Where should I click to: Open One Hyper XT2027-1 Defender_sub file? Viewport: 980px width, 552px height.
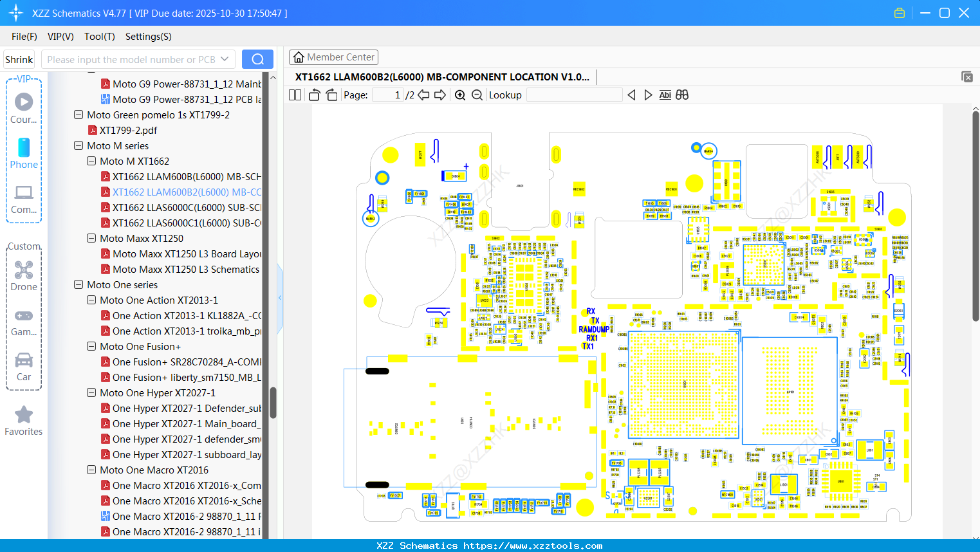tap(181, 409)
